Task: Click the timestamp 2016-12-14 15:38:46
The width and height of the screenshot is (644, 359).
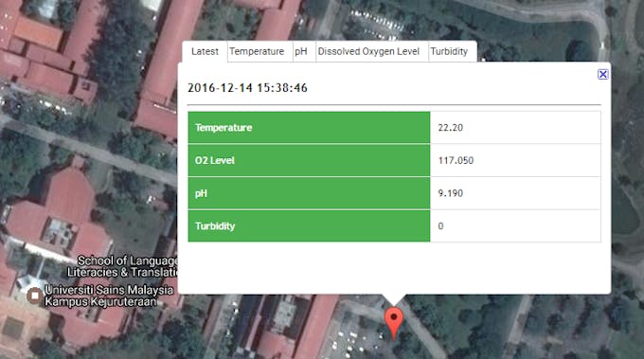Action: tap(247, 88)
